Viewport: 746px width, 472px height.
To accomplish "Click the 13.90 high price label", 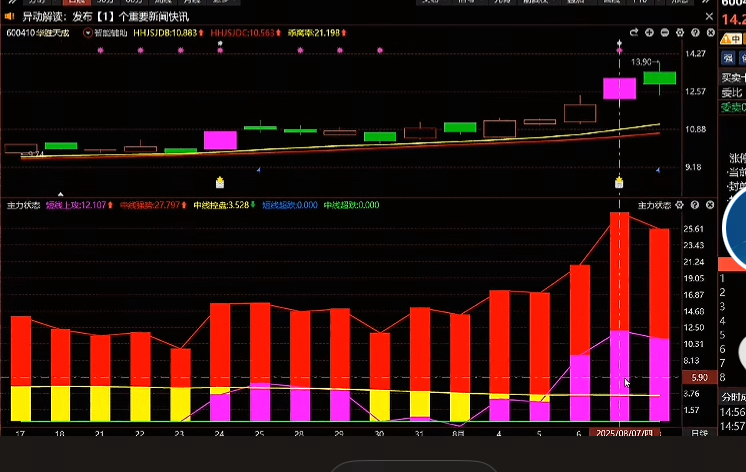I will pyautogui.click(x=641, y=62).
